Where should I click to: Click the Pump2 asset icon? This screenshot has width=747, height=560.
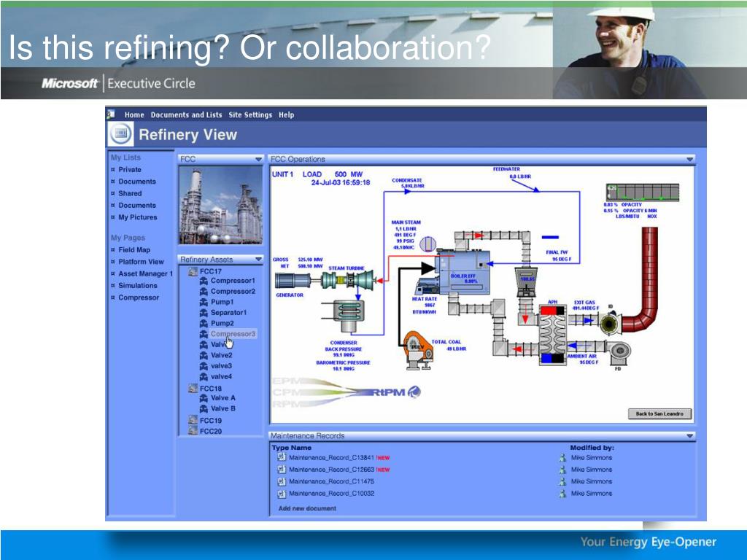[x=204, y=323]
